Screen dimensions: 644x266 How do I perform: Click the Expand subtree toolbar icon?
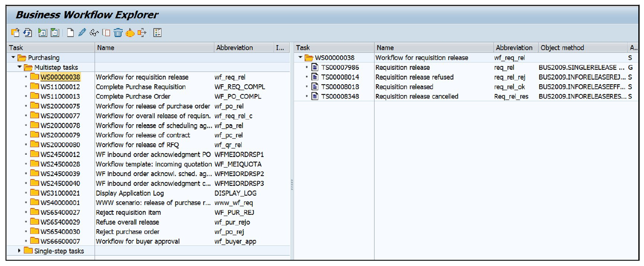click(42, 33)
